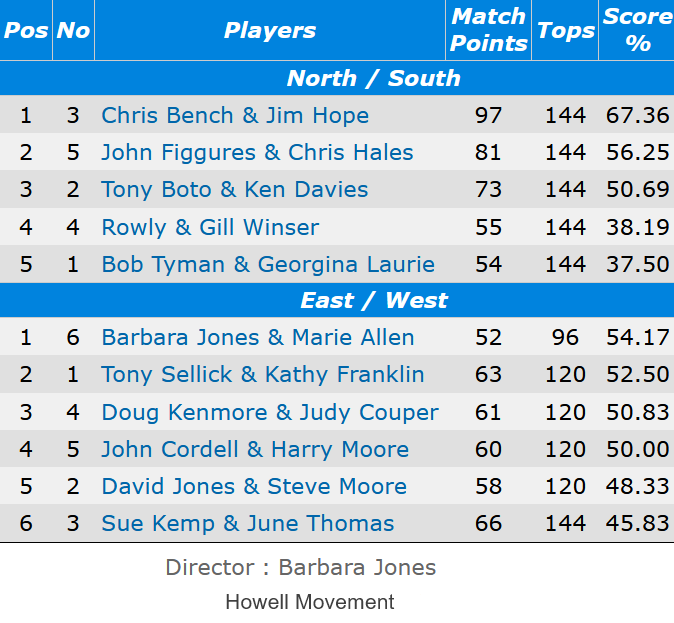Click the Players column header
Image resolution: width=674 pixels, height=623 pixels.
[x=270, y=30]
